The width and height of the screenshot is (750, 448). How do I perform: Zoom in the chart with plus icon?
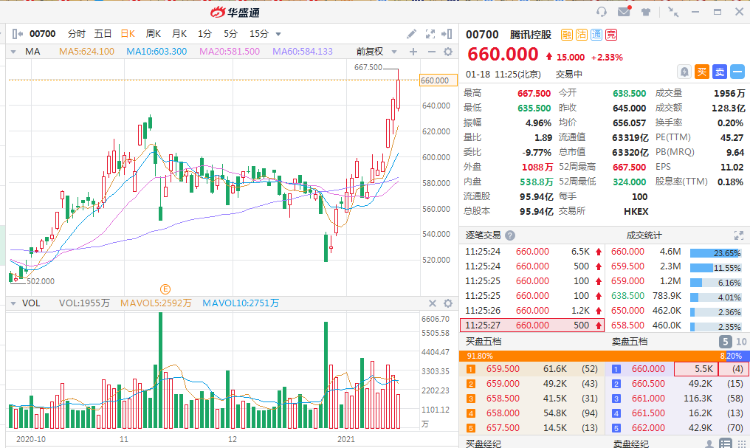[x=413, y=52]
